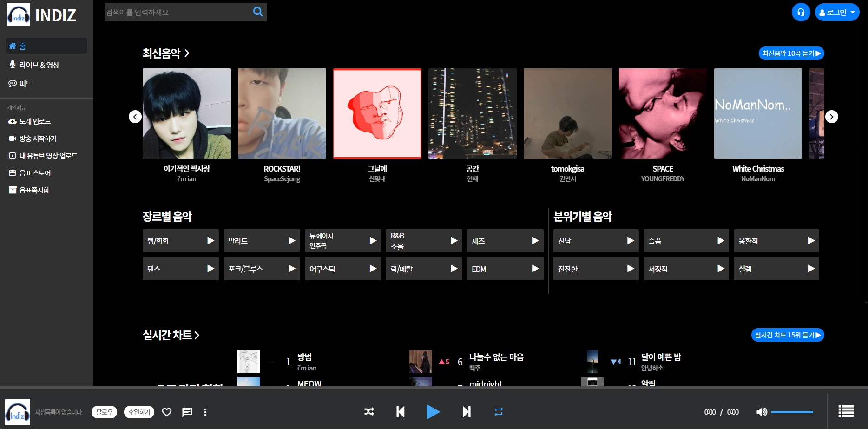
Task: Open 음표쪽지함 in the sidebar
Action: pyautogui.click(x=29, y=190)
